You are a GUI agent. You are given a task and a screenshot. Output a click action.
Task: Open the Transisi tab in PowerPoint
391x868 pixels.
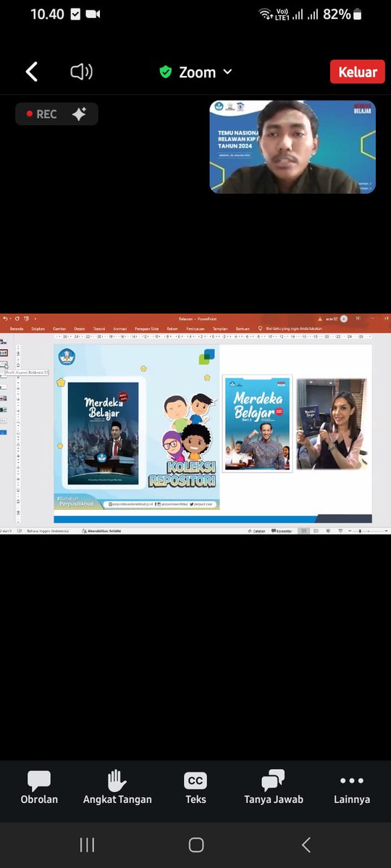click(99, 328)
